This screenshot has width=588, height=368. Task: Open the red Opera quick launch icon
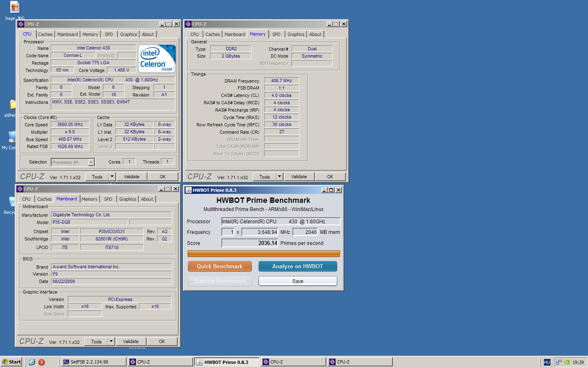(42, 362)
